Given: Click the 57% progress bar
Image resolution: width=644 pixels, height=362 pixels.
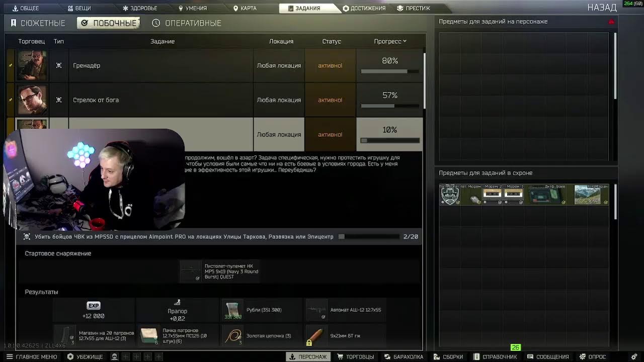Looking at the screenshot, I should [x=390, y=106].
